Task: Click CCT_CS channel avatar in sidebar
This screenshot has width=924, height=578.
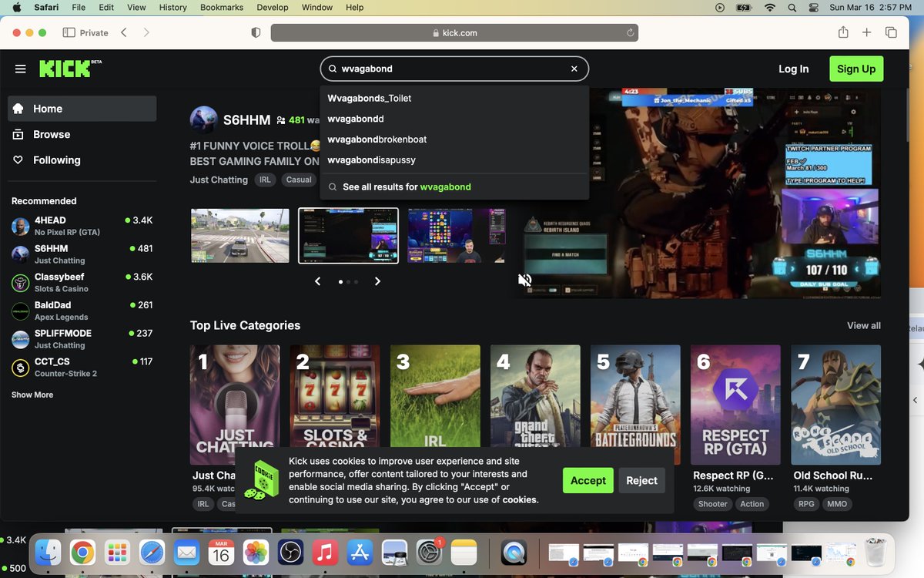Action: click(x=21, y=368)
